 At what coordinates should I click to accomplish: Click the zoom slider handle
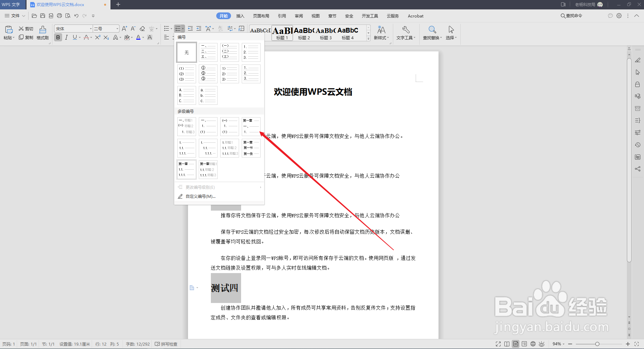597,344
